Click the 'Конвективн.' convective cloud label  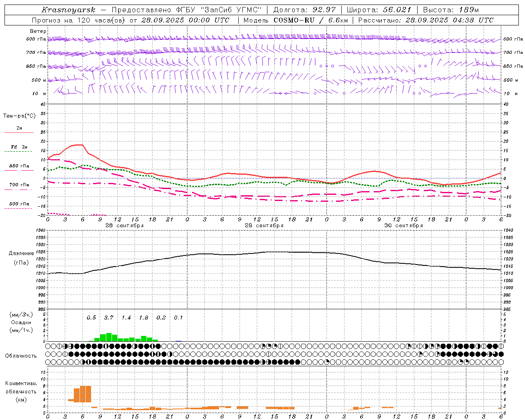(21, 383)
